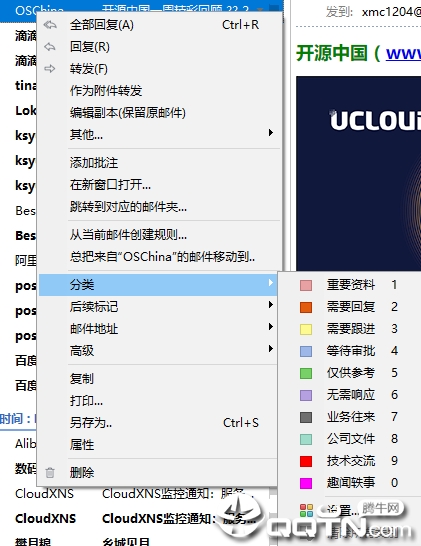Click the colored grid icon for category settings

tap(306, 510)
